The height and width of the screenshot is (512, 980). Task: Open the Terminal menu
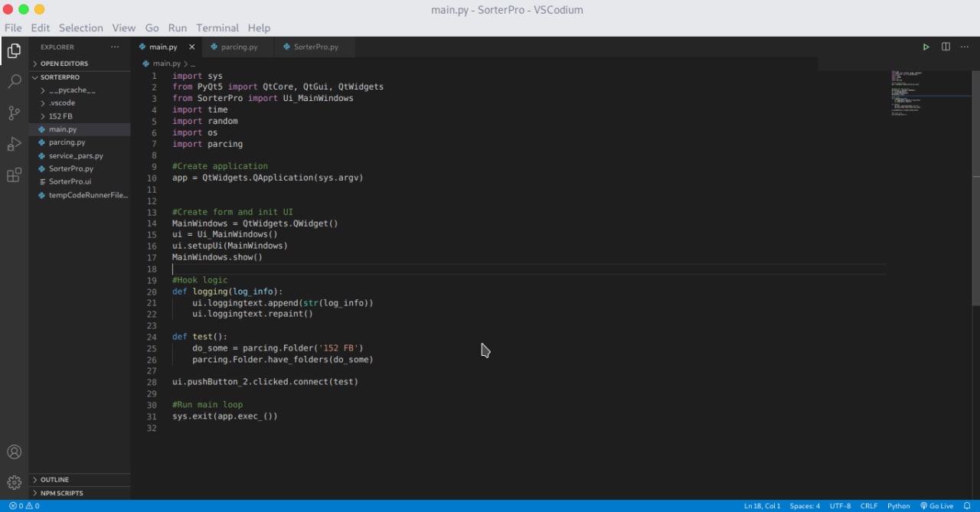coord(217,28)
